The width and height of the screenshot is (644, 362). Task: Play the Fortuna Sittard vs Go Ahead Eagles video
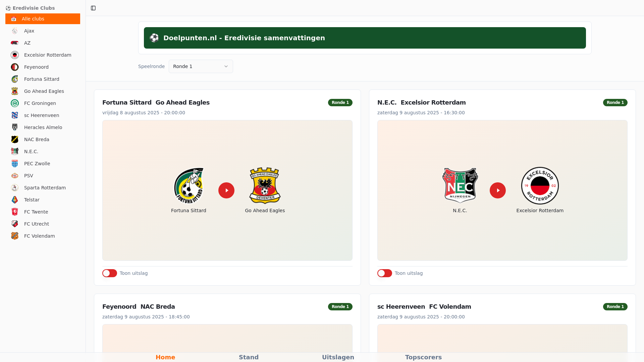pos(226,190)
